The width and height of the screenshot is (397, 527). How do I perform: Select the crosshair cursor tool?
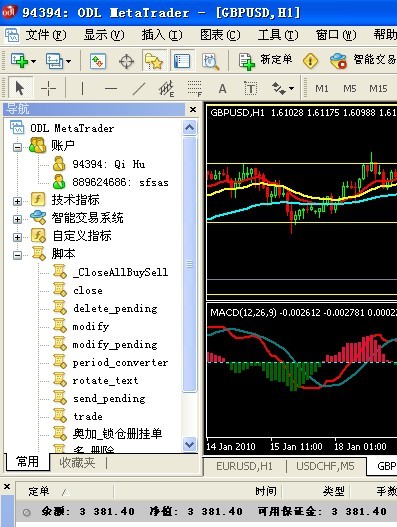point(48,89)
